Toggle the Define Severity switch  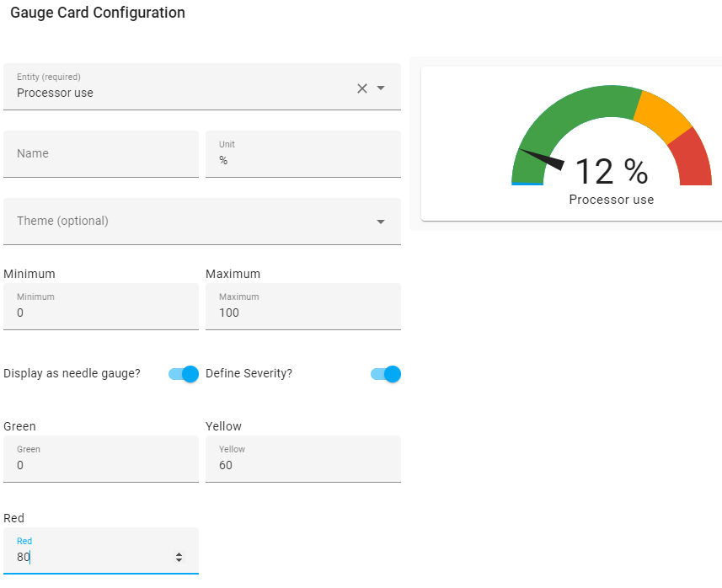(386, 374)
